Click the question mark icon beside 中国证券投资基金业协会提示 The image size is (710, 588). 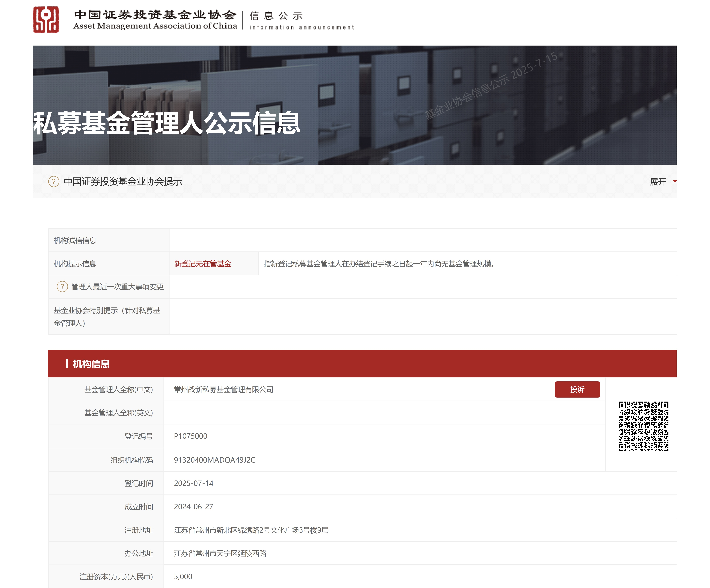point(54,181)
